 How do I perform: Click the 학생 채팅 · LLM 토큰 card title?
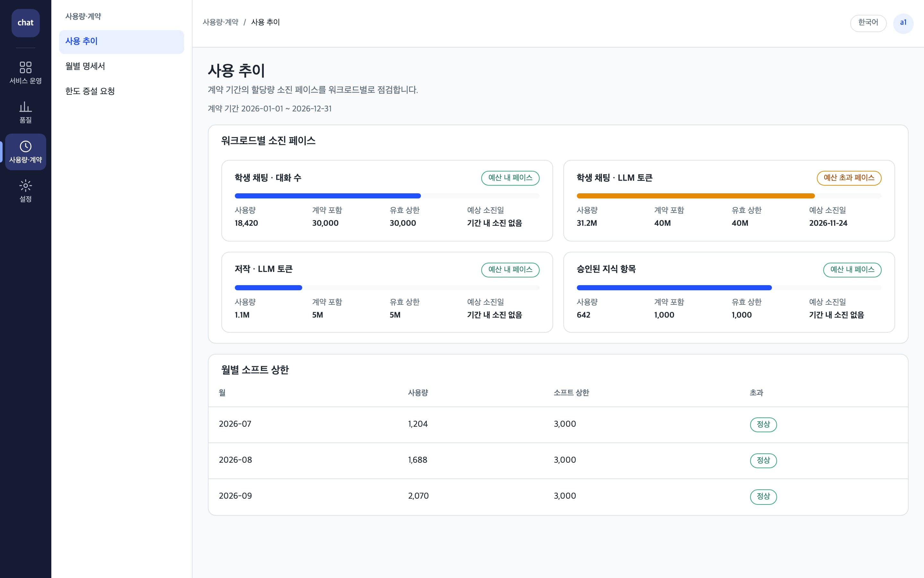[x=614, y=178]
